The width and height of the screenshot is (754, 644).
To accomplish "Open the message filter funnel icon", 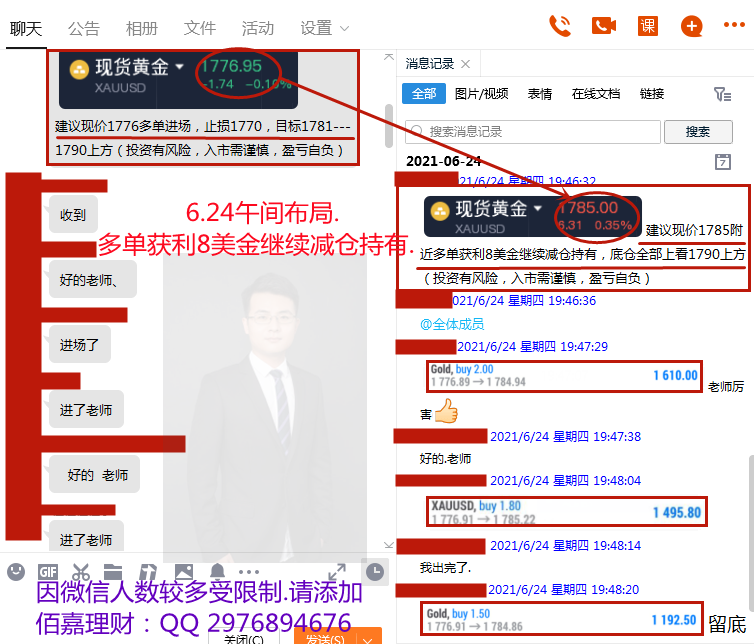I will pos(722,94).
